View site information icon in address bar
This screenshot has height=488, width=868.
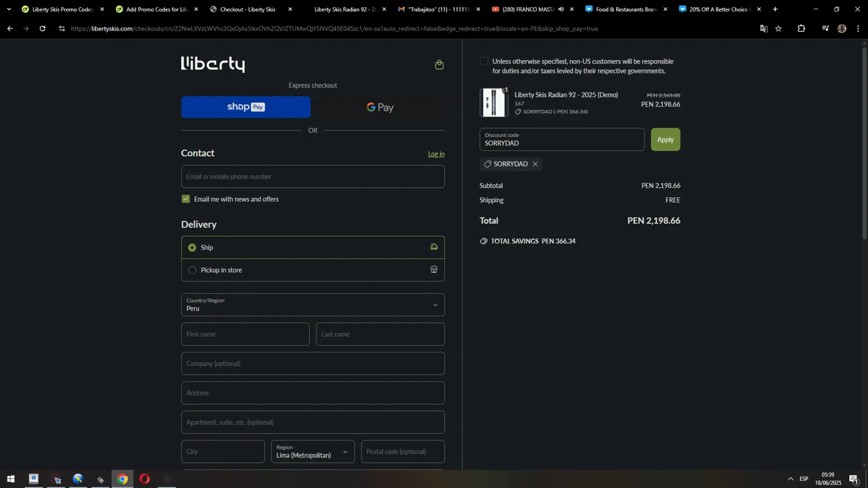coord(62,28)
